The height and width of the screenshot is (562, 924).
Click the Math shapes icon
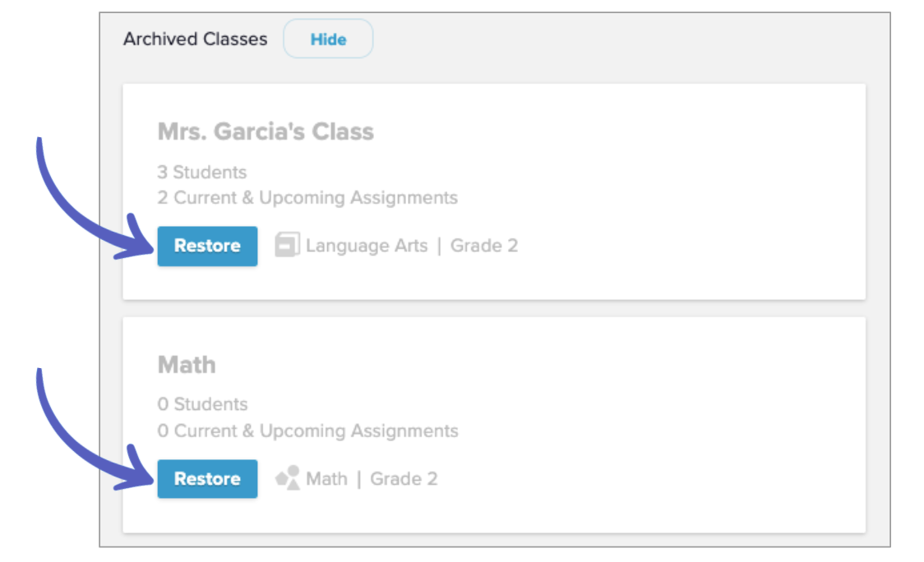(287, 478)
